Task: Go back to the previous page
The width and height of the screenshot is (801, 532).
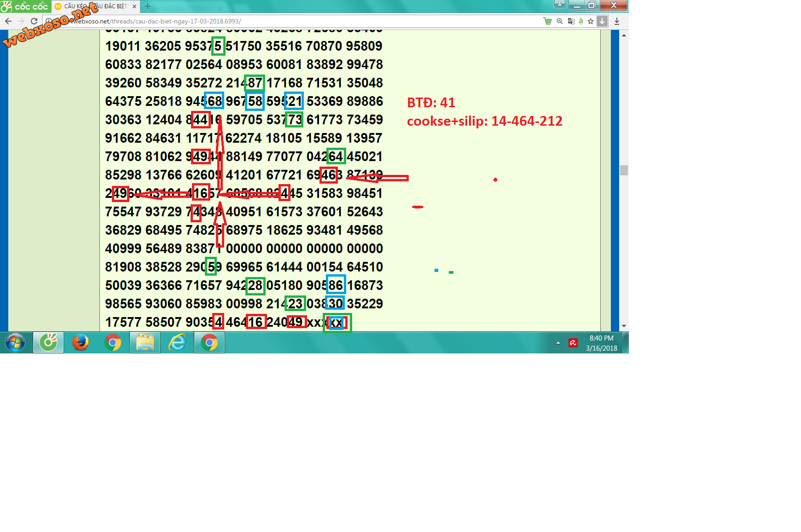Action: [x=8, y=21]
